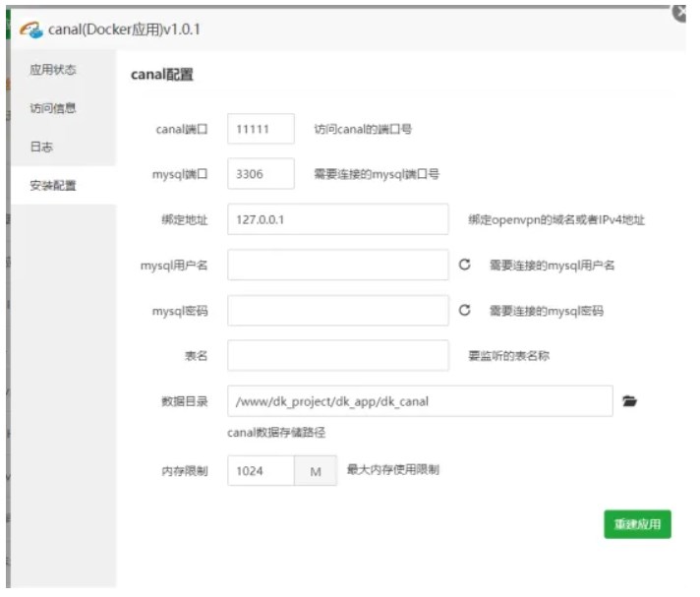Focus the mysql端口 field showing 3306
This screenshot has height=597, width=700.
(261, 174)
